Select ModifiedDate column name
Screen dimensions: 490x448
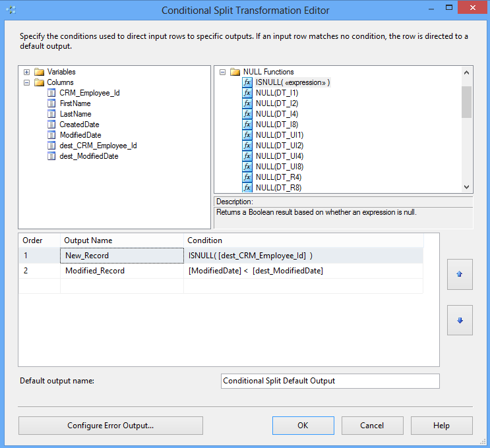[x=80, y=135]
